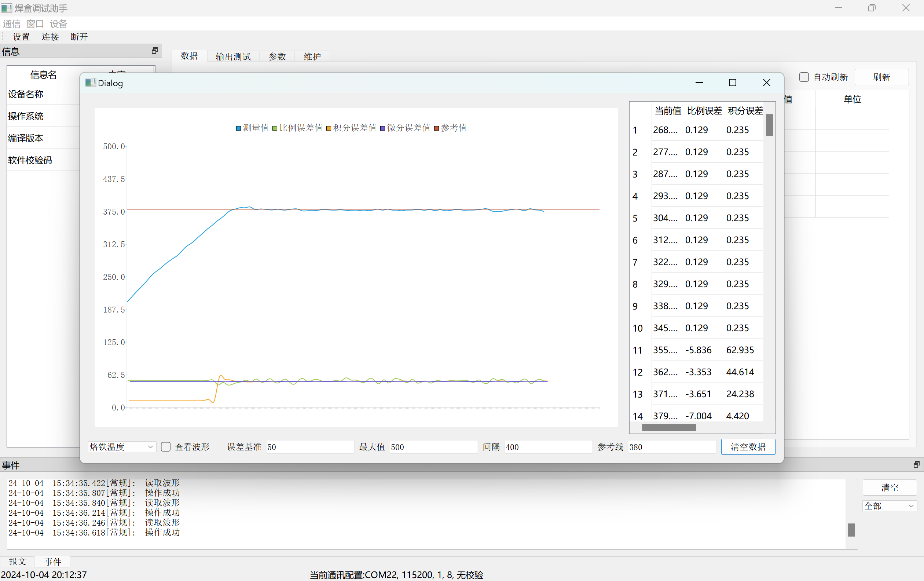Switch to the 报文 bottom tab

[x=18, y=562]
